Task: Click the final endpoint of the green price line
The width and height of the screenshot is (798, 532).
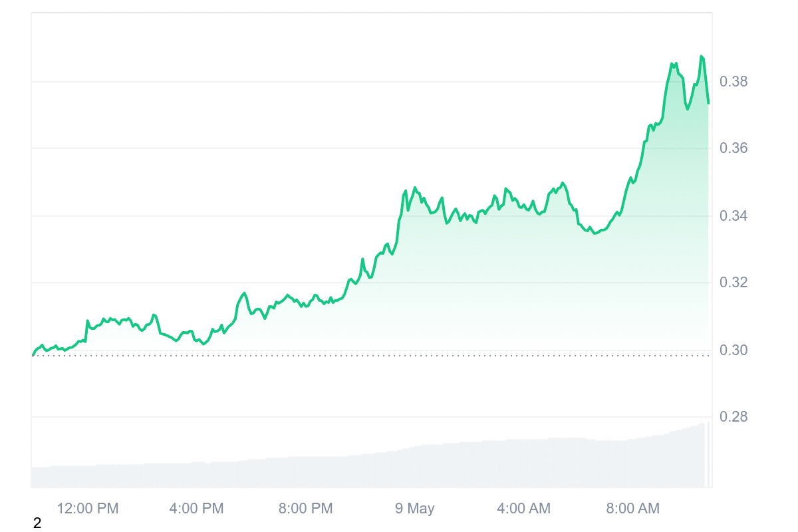Action: (x=709, y=103)
